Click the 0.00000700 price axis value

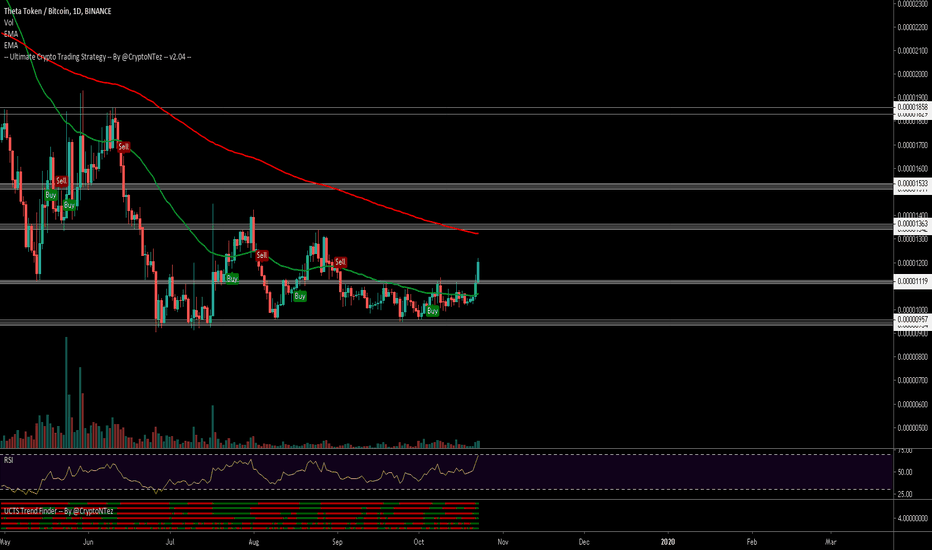(x=912, y=381)
